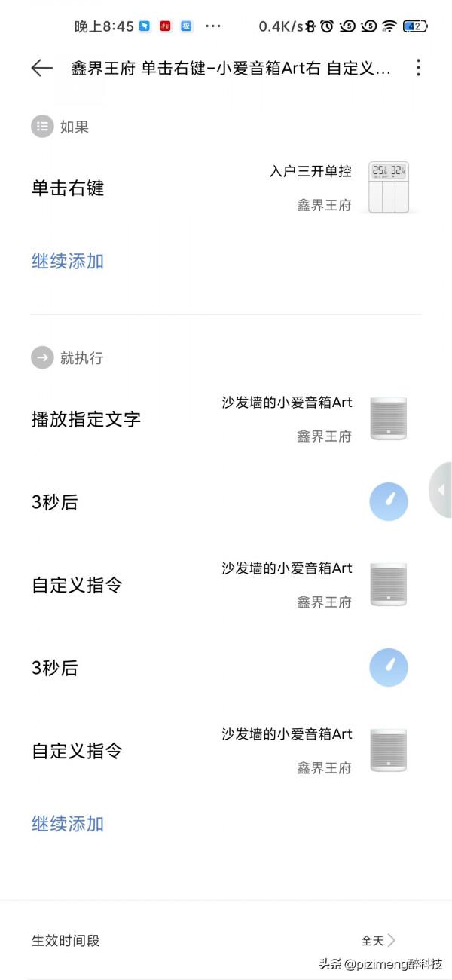Tap 继续添加 under the trigger section
The image size is (452, 980).
(x=67, y=261)
